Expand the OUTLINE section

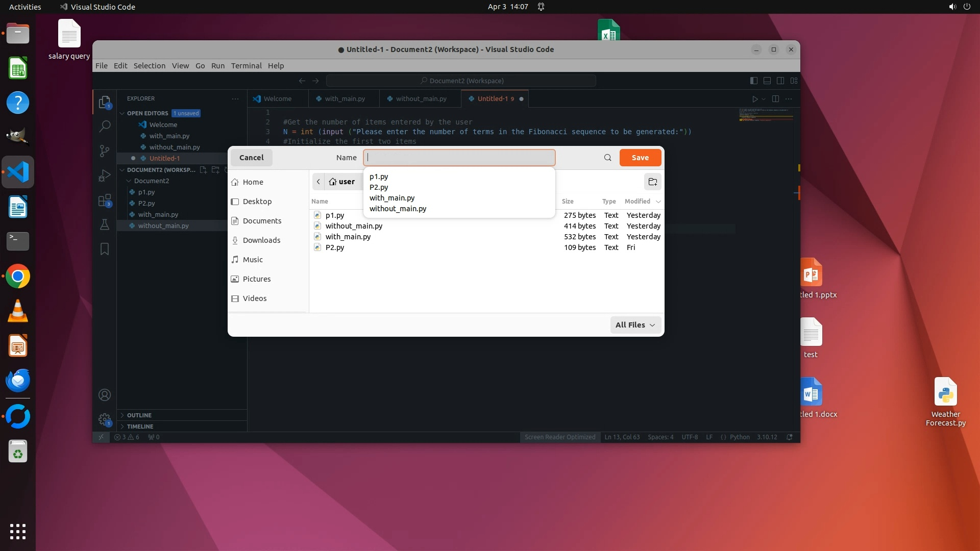[x=139, y=415]
